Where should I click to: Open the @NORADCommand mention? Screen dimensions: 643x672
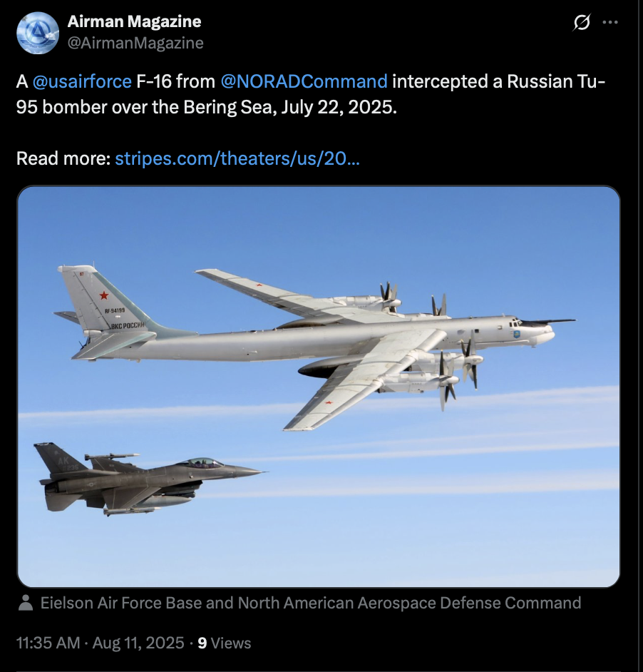coord(304,81)
